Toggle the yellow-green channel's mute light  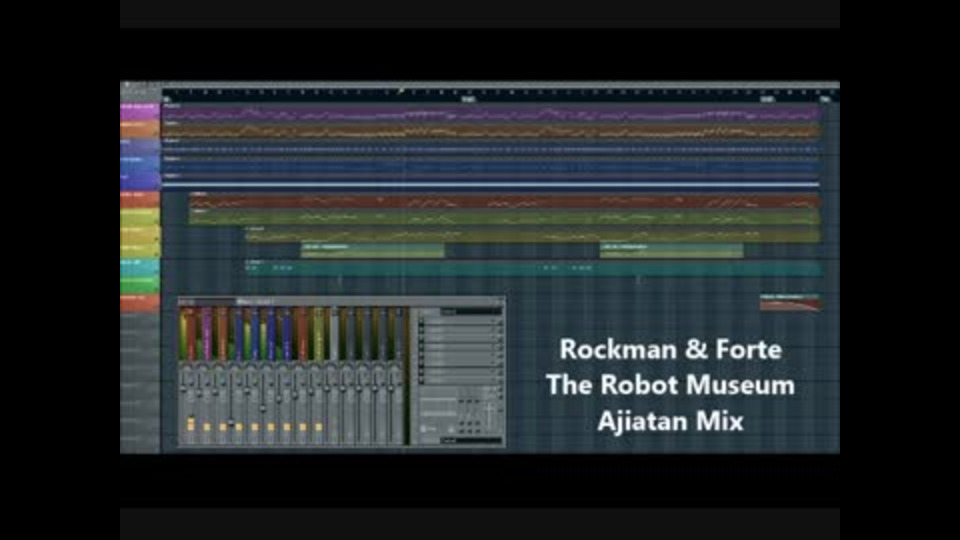(319, 427)
